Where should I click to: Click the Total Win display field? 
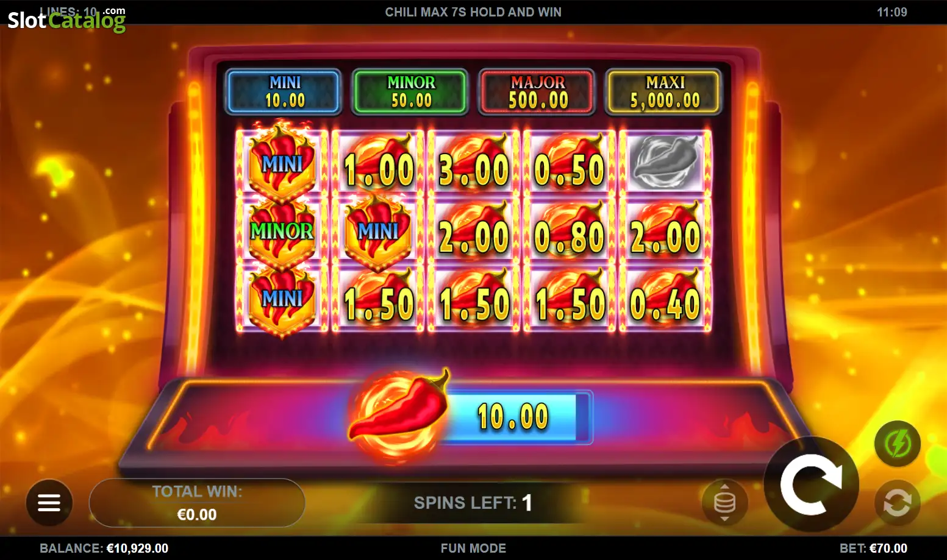coord(197,503)
